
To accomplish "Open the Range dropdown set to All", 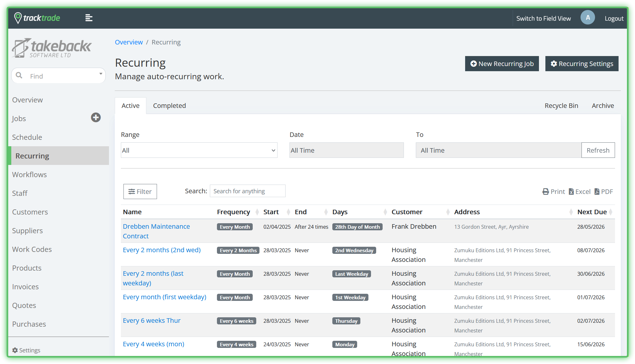I will 199,150.
